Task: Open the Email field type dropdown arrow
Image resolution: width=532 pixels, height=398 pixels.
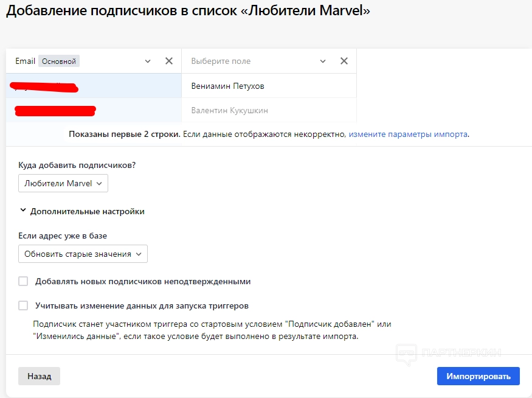Action: pos(148,61)
